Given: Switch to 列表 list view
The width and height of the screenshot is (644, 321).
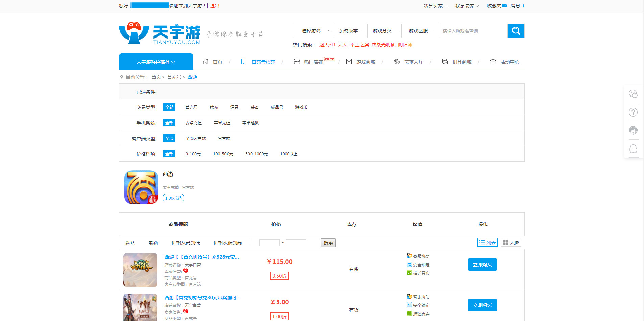Looking at the screenshot, I should 487,242.
